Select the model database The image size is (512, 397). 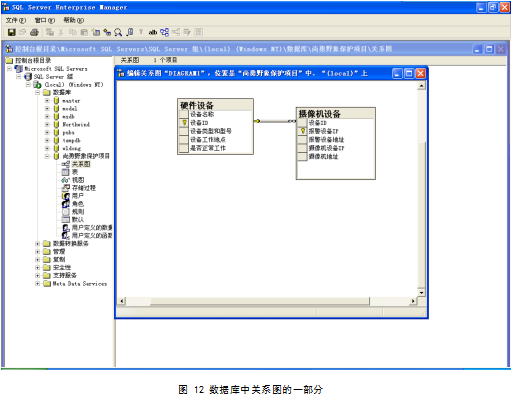pos(70,109)
